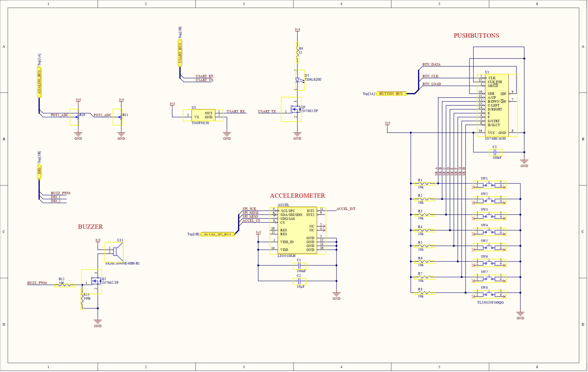The image size is (588, 372).
Task: Click the ANALOG_BUS port
Action: tap(39, 82)
